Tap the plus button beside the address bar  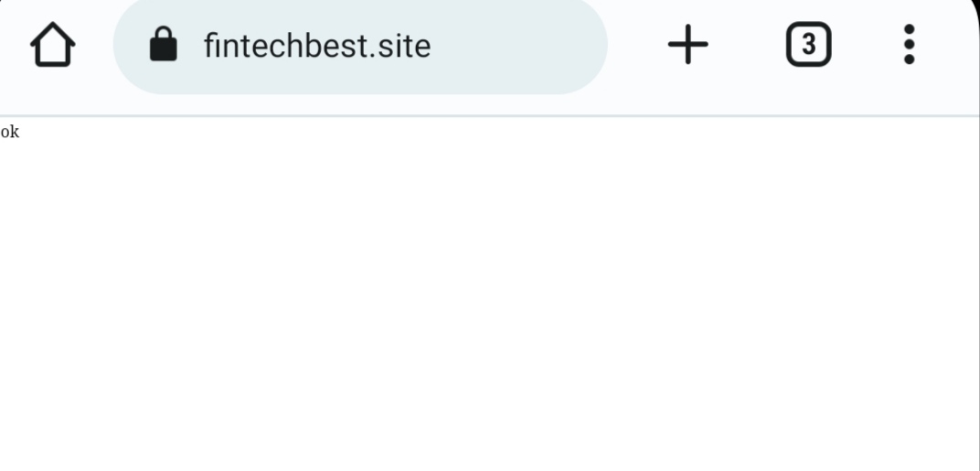coord(687,45)
